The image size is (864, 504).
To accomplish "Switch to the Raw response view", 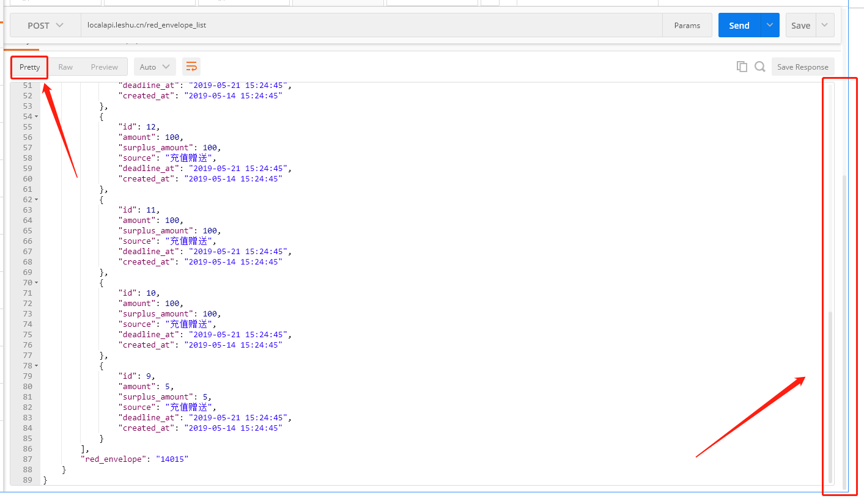I will (x=65, y=67).
